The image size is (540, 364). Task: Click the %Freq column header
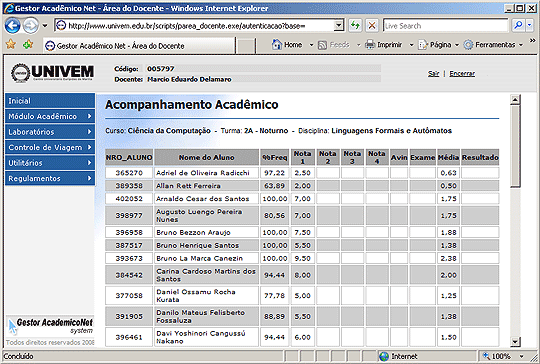pos(274,157)
